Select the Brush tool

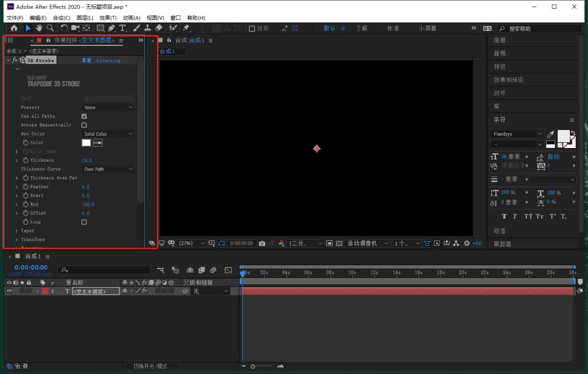137,28
